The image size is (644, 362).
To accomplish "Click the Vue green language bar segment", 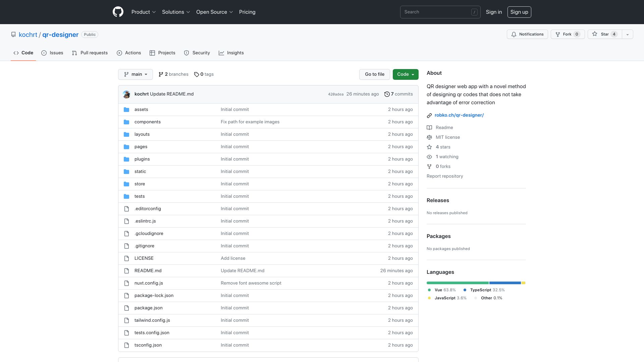I will [x=458, y=283].
